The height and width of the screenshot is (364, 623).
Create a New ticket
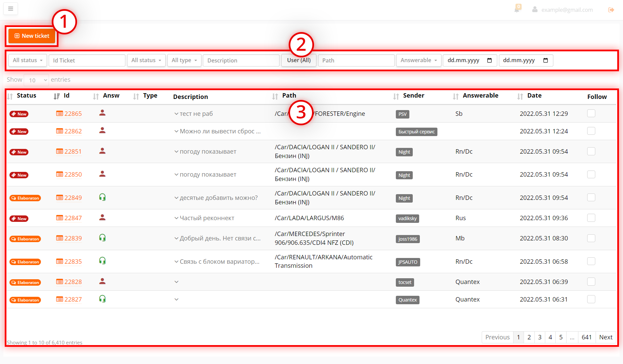pyautogui.click(x=32, y=36)
